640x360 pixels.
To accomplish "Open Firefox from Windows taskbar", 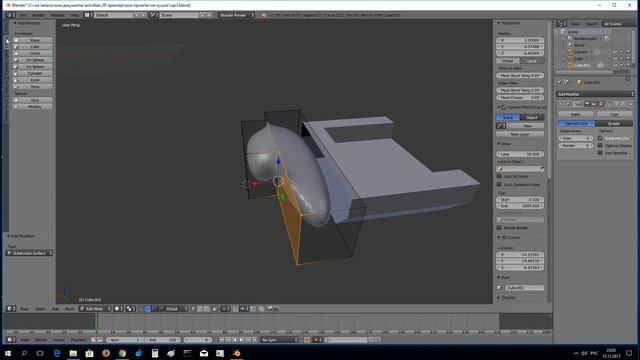I will (x=106, y=353).
